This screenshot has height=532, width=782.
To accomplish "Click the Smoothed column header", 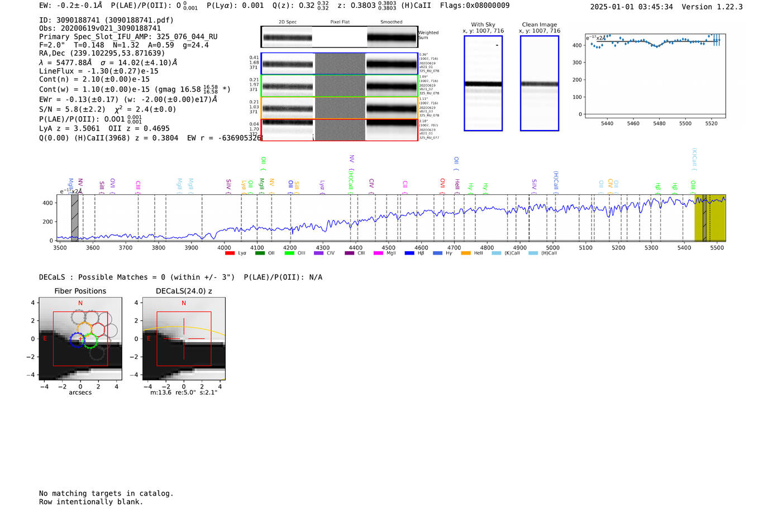I will click(x=391, y=22).
